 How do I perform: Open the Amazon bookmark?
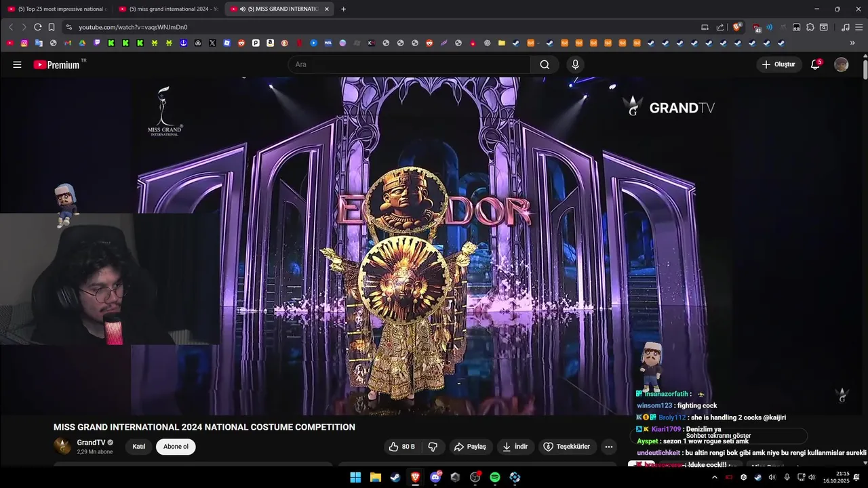click(270, 43)
